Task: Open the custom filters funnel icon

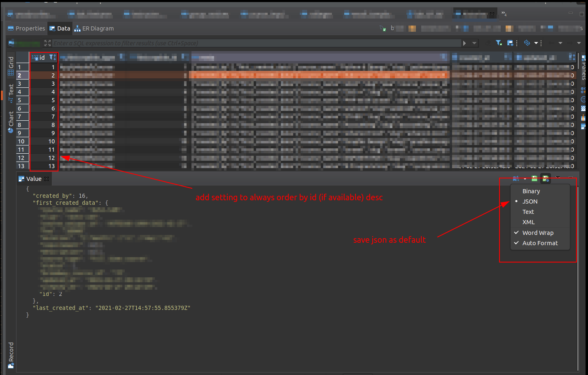Action: [499, 43]
